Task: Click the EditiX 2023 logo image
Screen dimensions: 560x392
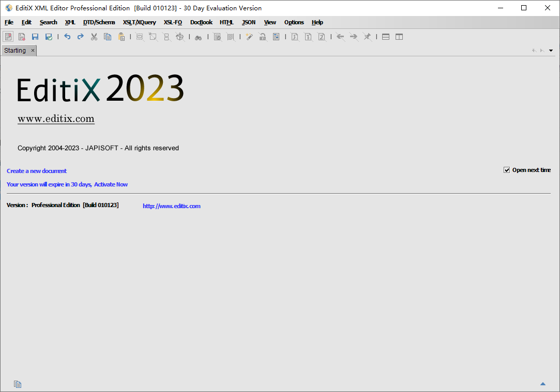Action: (100, 88)
